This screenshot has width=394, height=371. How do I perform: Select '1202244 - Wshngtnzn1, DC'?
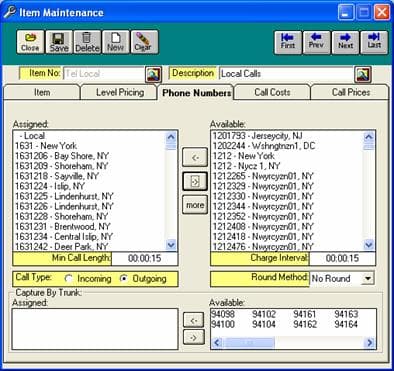click(287, 146)
